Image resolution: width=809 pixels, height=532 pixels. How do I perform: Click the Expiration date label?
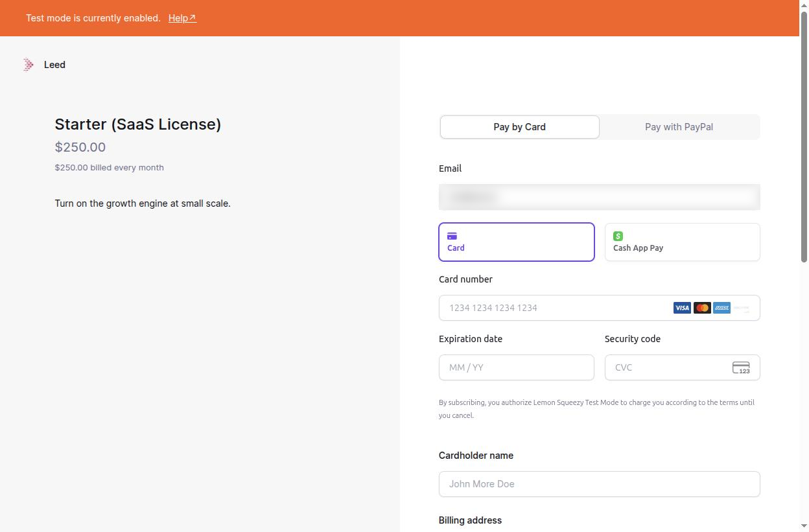point(471,339)
